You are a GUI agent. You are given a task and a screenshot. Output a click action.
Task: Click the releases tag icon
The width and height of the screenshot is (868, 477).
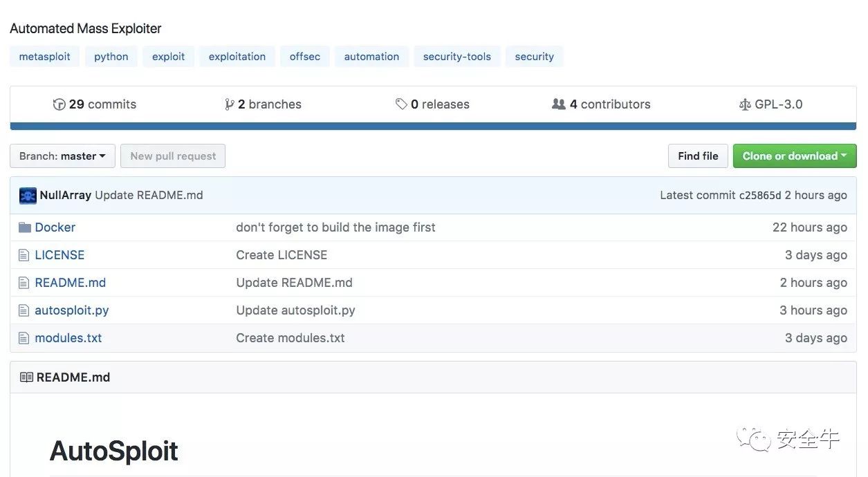[401, 104]
